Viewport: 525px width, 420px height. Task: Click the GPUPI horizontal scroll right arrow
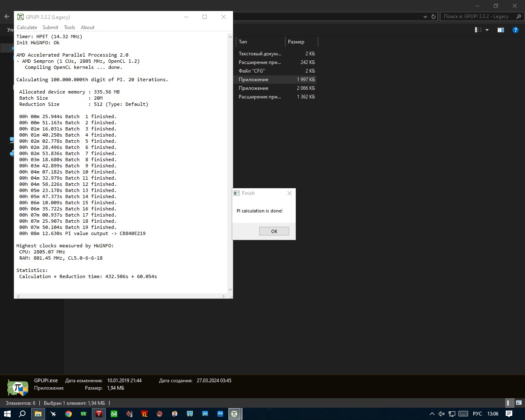click(x=224, y=296)
